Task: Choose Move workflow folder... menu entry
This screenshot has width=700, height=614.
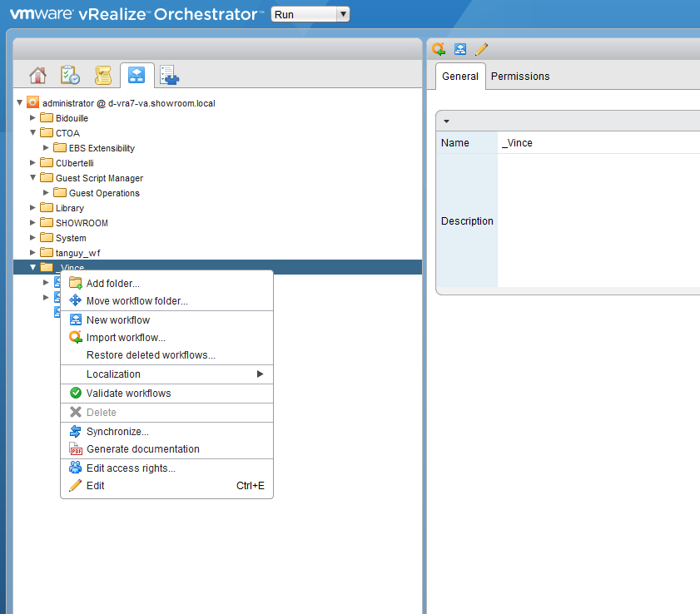Action: pyautogui.click(x=166, y=300)
